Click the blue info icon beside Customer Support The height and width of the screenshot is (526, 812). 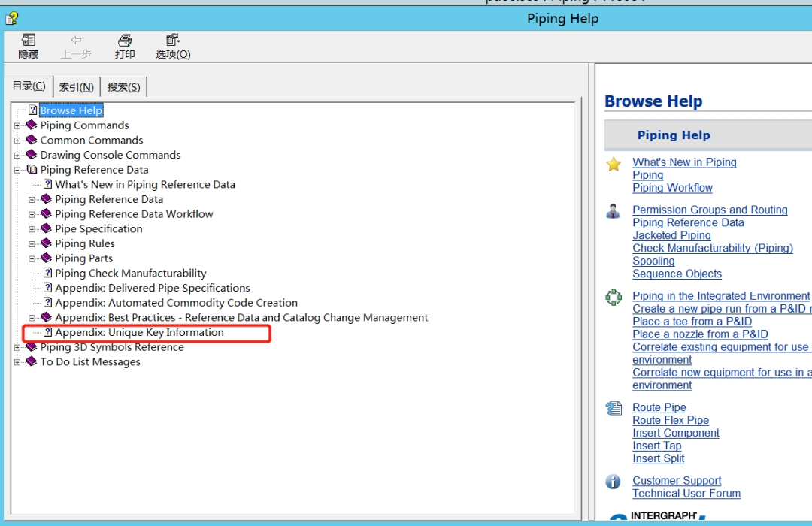click(614, 482)
